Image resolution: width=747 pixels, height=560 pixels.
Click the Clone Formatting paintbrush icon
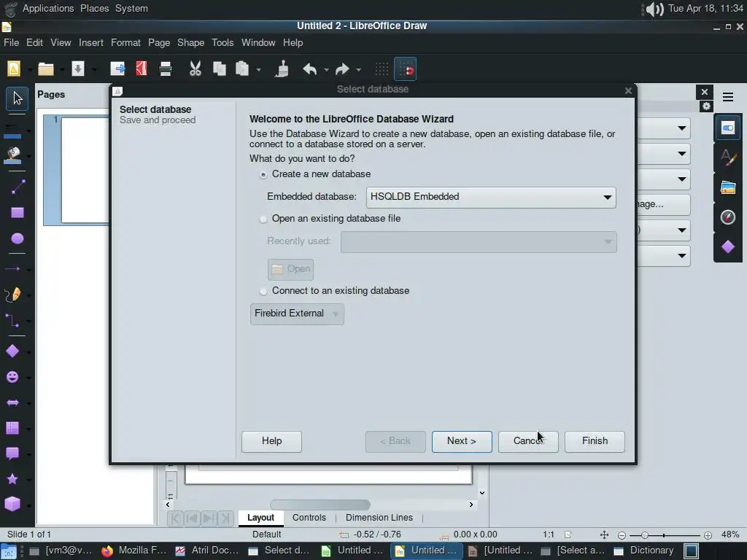point(282,69)
